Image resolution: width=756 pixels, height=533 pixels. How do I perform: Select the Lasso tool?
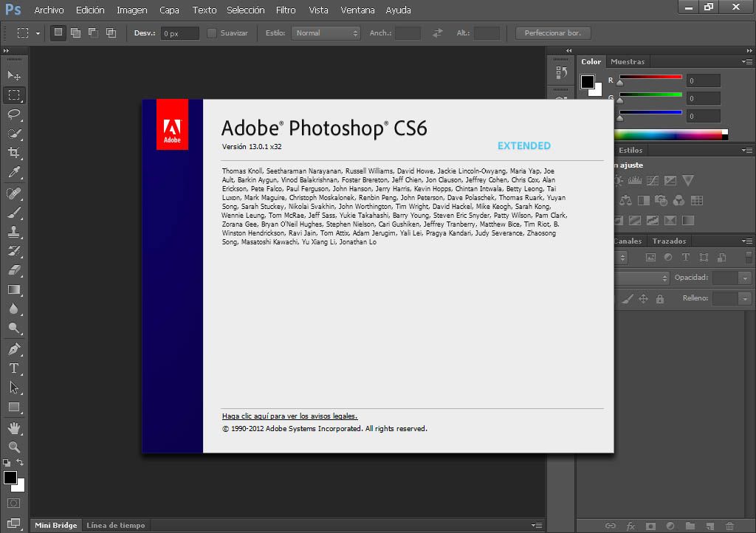[14, 114]
